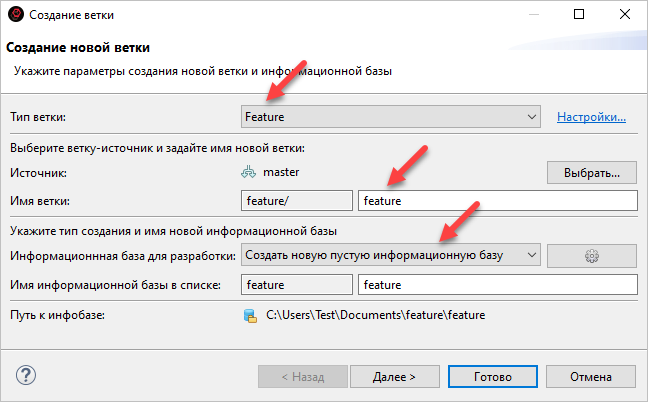Screen dimensions: 648x402
Task: Click the Далее > button
Action: point(394,376)
